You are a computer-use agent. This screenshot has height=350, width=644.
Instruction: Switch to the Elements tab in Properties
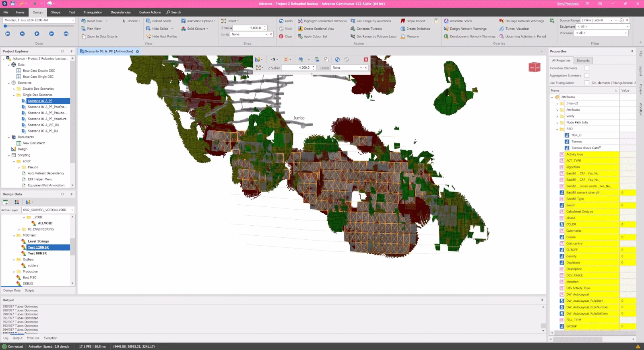pyautogui.click(x=583, y=60)
